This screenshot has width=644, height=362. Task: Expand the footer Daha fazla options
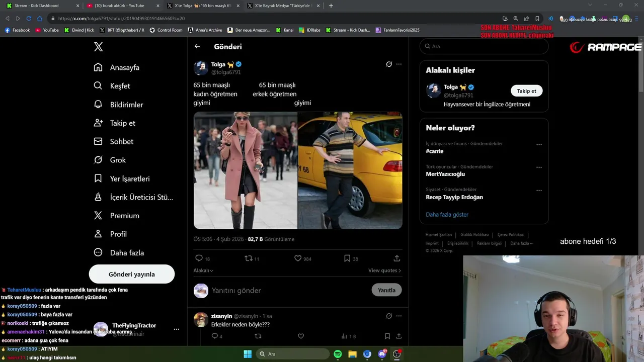(x=522, y=243)
